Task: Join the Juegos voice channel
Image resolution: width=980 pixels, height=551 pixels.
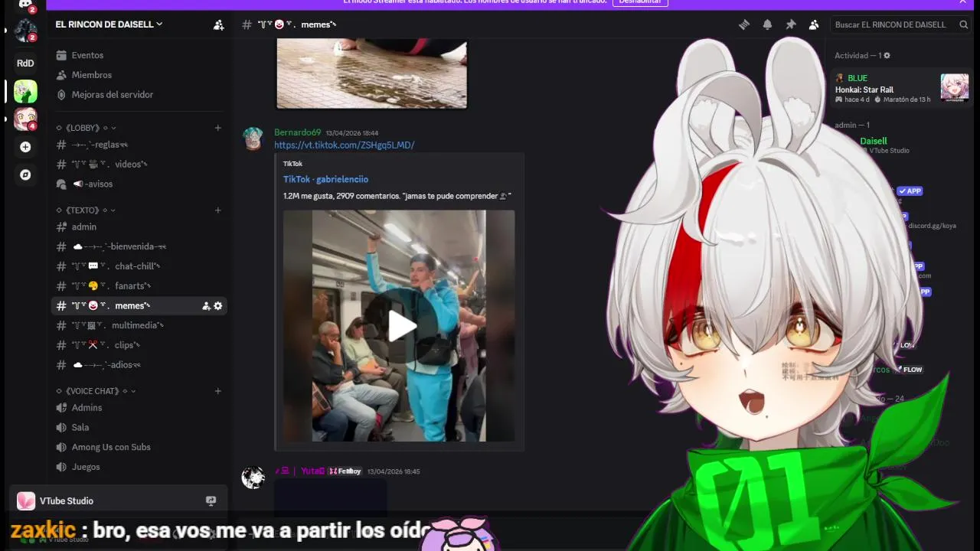Action: pyautogui.click(x=139, y=467)
